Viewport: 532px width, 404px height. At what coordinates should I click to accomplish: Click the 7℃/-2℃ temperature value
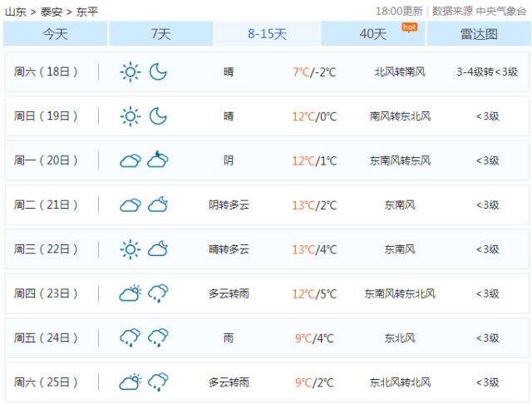click(x=314, y=72)
